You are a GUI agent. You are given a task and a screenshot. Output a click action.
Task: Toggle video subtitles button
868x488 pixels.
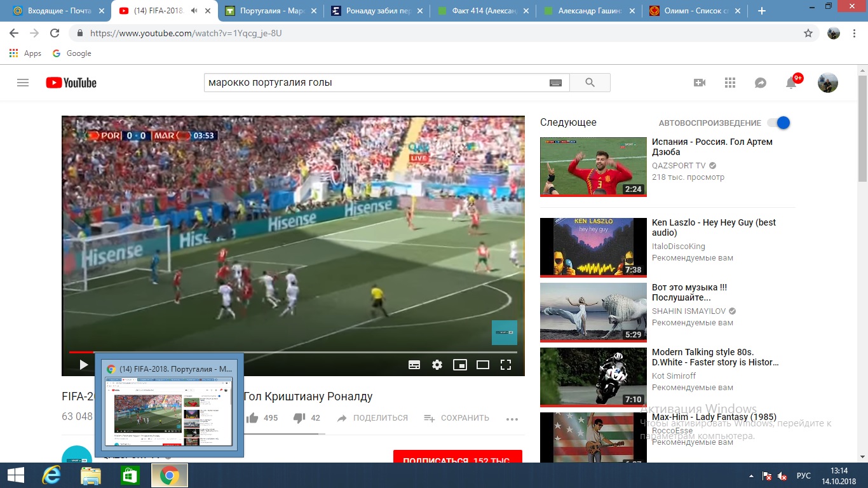click(414, 365)
